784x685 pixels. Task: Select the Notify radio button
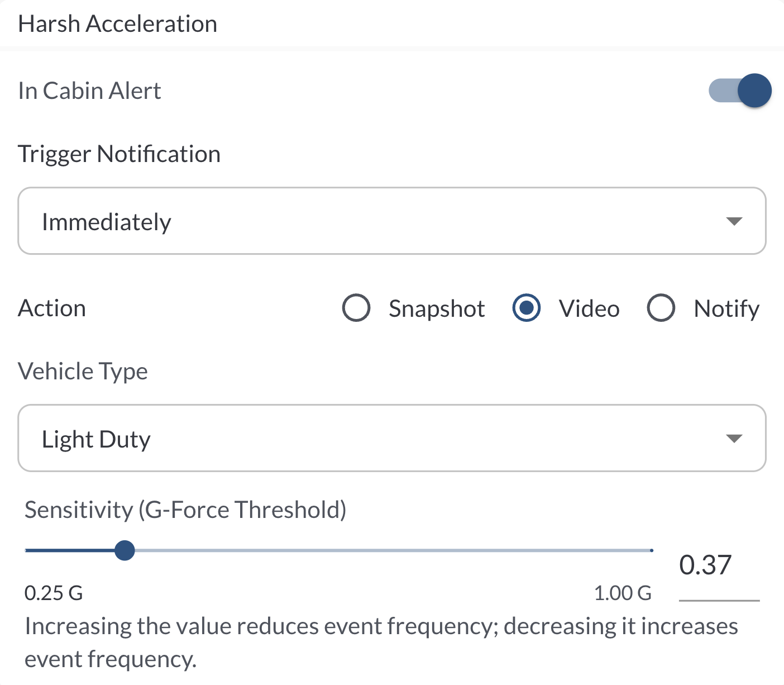coord(661,308)
